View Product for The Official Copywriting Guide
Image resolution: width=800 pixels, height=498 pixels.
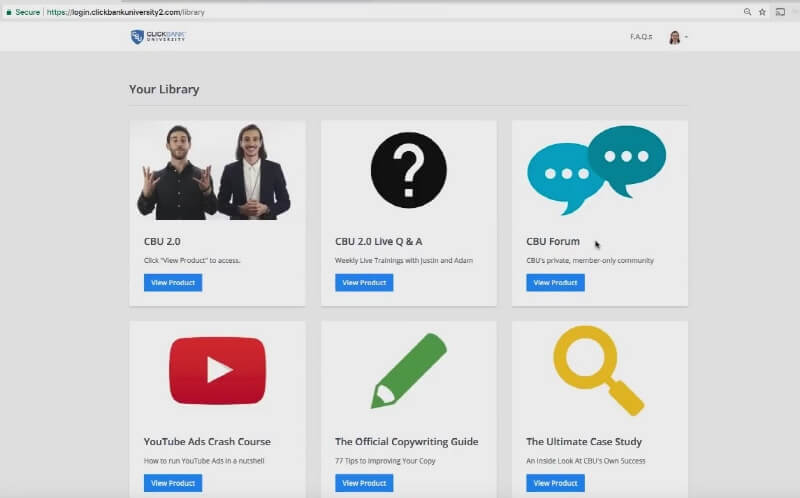pyautogui.click(x=364, y=483)
